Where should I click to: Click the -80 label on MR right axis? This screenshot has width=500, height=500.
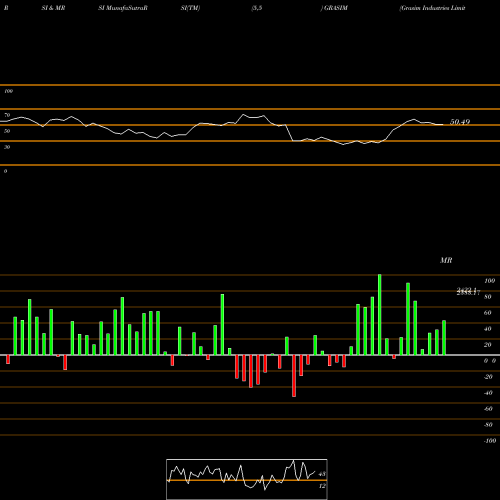488,425
